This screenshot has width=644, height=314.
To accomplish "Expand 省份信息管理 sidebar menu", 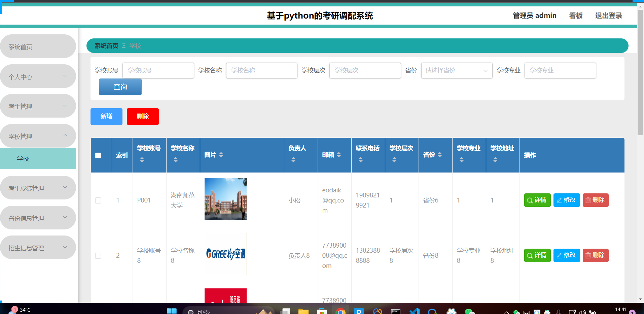I will [x=38, y=218].
